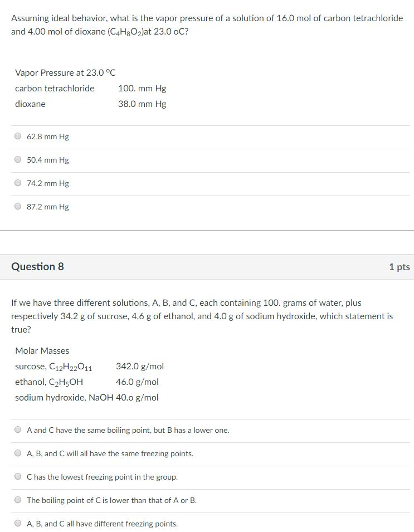The width and height of the screenshot is (414, 532).
Task: Choose 'The boiling point of C is lower' option
Action: (17, 500)
